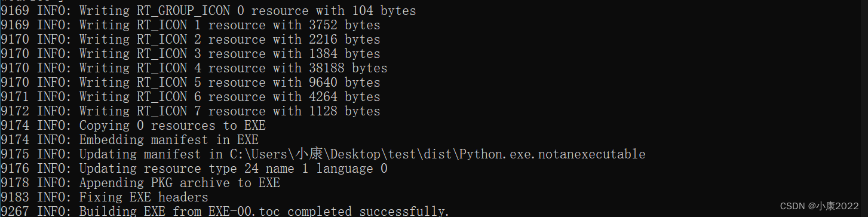Click the 'Updating resource type 24' line

coord(194,169)
